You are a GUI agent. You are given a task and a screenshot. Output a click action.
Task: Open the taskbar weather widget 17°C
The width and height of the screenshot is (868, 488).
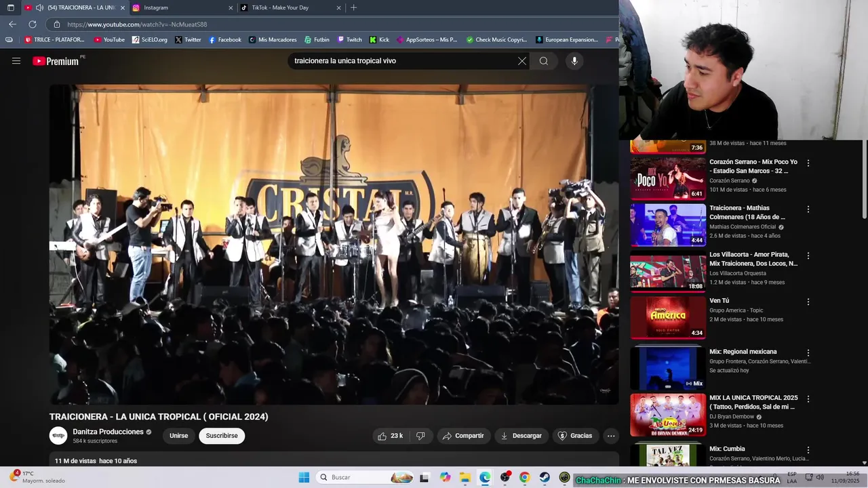[37, 477]
